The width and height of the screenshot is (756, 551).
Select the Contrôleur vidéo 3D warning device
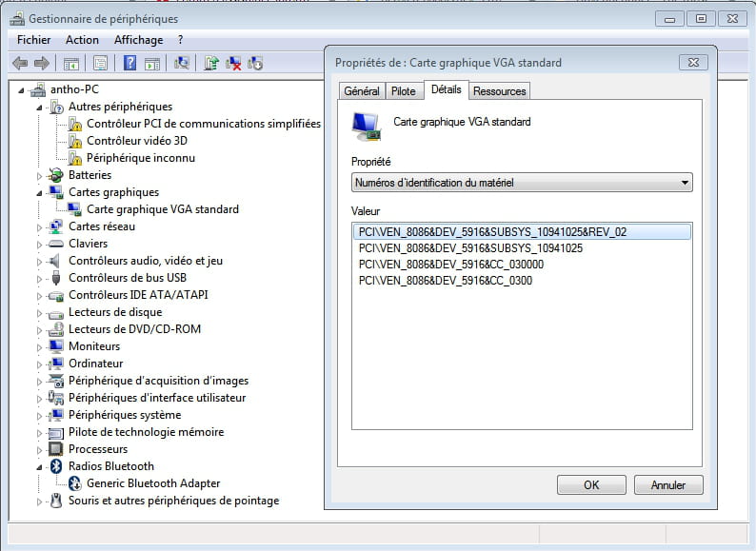[136, 141]
